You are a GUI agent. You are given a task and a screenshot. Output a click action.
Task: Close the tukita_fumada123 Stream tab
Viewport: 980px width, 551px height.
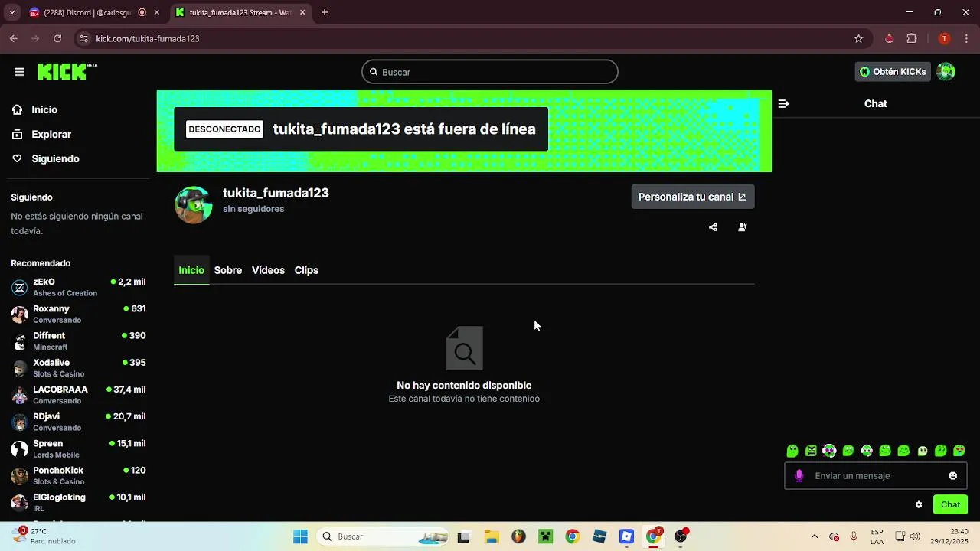(302, 13)
